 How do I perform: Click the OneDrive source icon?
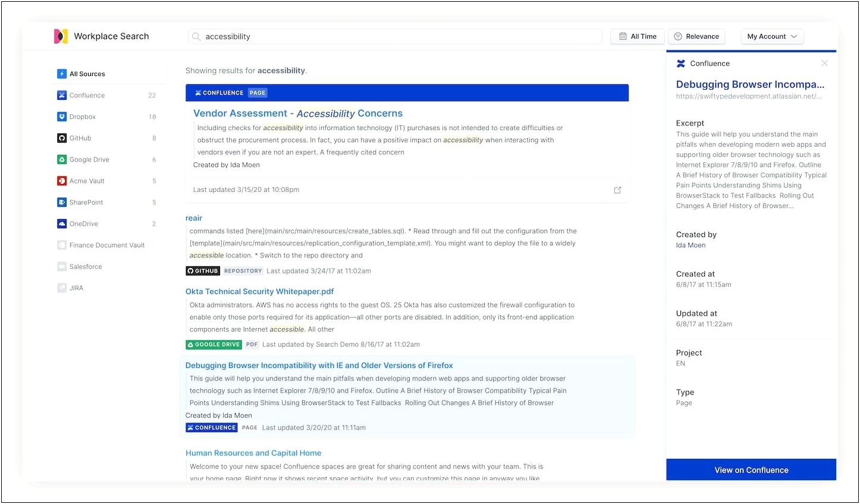click(62, 223)
